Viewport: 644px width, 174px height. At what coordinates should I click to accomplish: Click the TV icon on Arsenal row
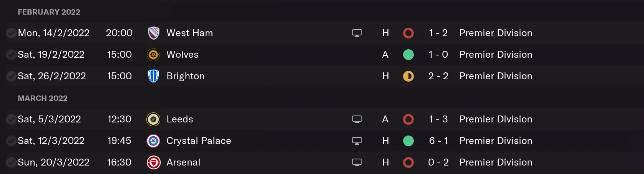click(x=357, y=162)
